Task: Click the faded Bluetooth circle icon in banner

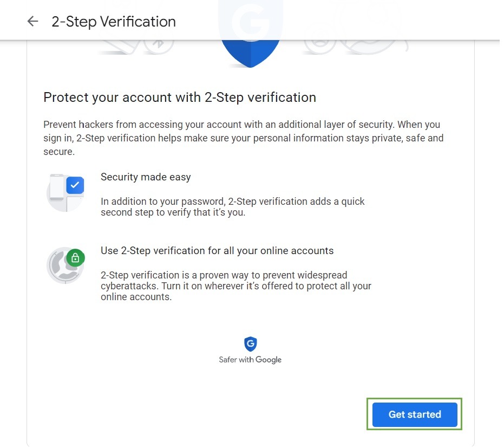Action: pos(159,44)
